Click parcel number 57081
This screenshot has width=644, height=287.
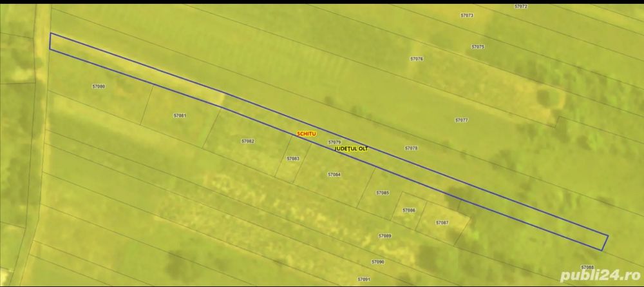point(180,115)
